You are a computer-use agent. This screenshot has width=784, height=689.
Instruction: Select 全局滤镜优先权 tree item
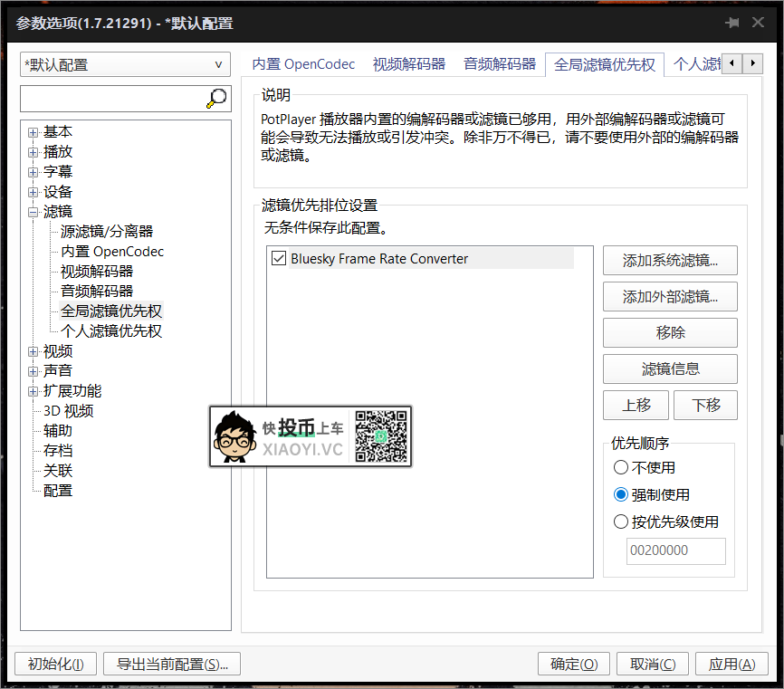[111, 311]
